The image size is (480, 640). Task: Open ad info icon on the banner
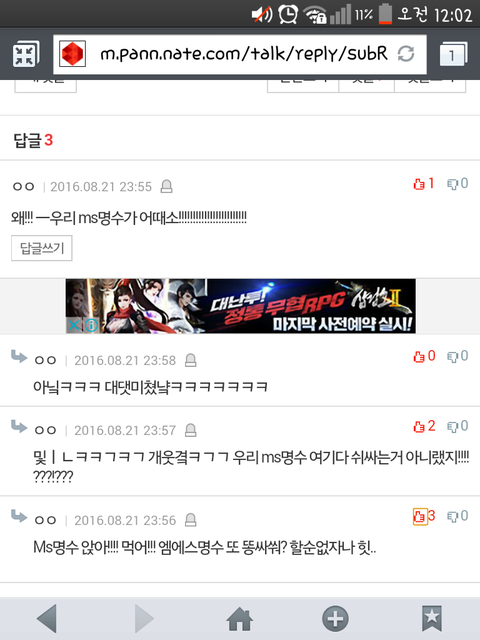(91, 325)
